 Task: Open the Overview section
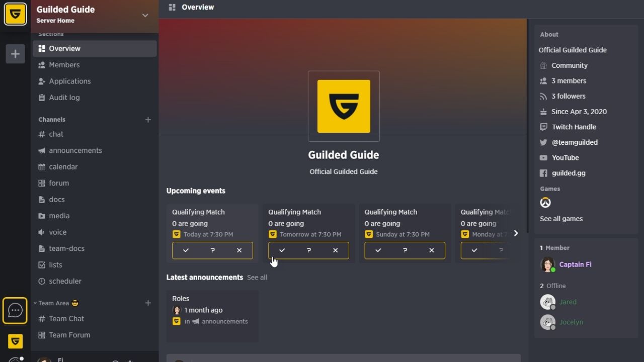(x=95, y=48)
